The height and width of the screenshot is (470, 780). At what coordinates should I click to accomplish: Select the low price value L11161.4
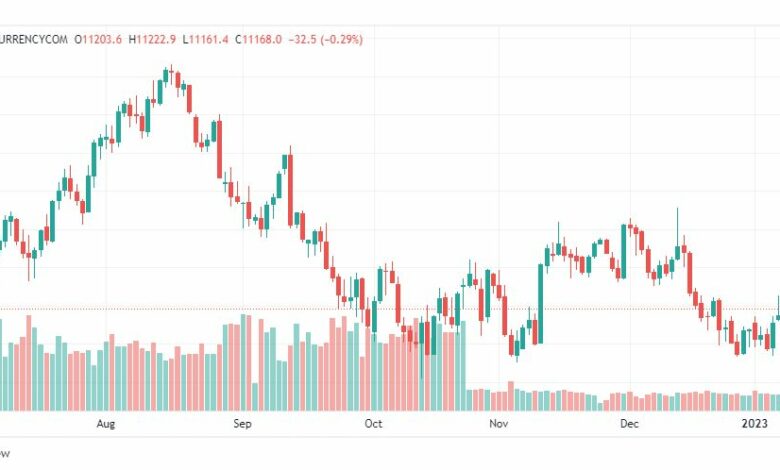(x=205, y=39)
